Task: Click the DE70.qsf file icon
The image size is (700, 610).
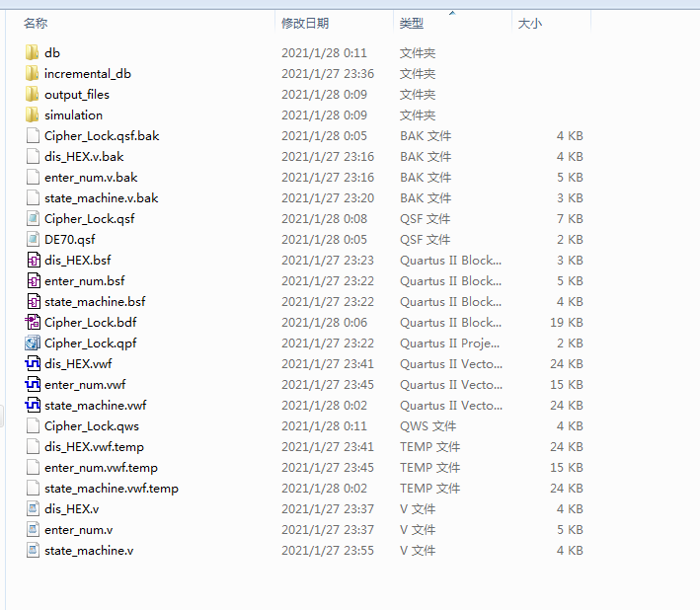Action: click(33, 240)
